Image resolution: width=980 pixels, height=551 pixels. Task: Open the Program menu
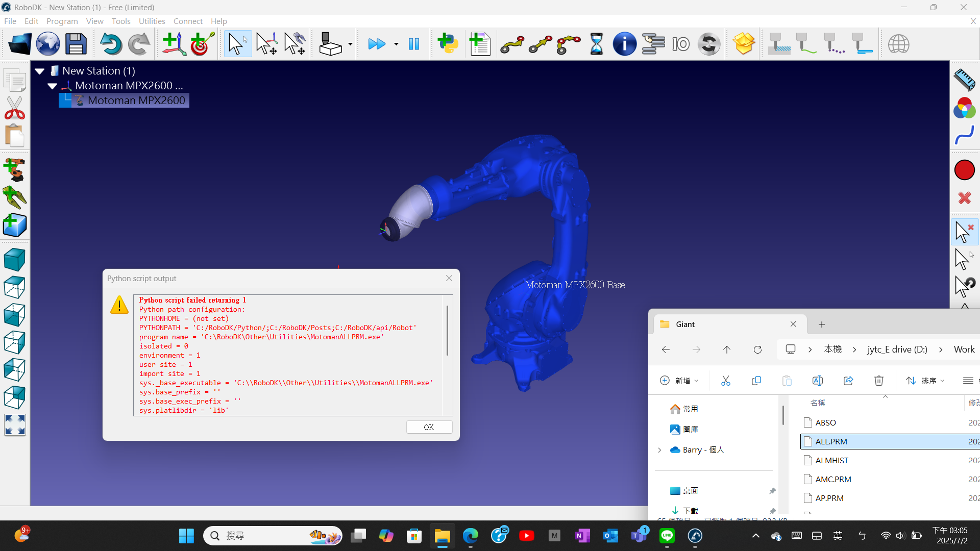[62, 21]
